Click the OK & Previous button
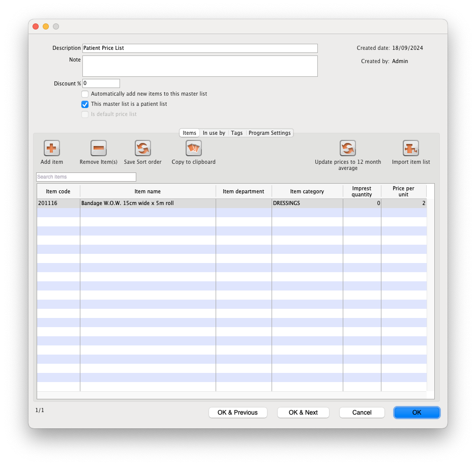Viewport: 476px width, 466px height. [x=237, y=413]
